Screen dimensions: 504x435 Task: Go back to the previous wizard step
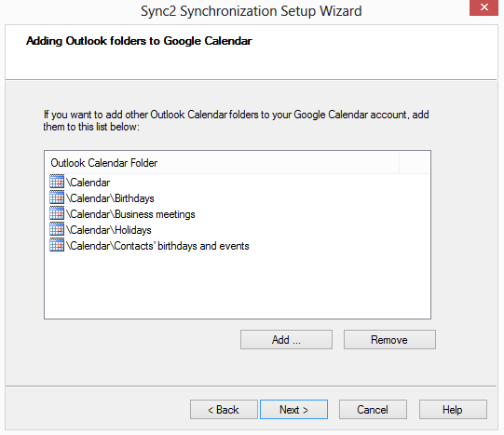click(x=224, y=410)
